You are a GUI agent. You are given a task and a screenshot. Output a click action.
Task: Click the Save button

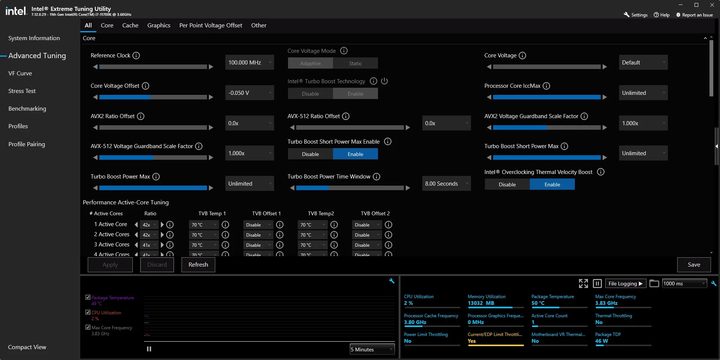(x=694, y=264)
